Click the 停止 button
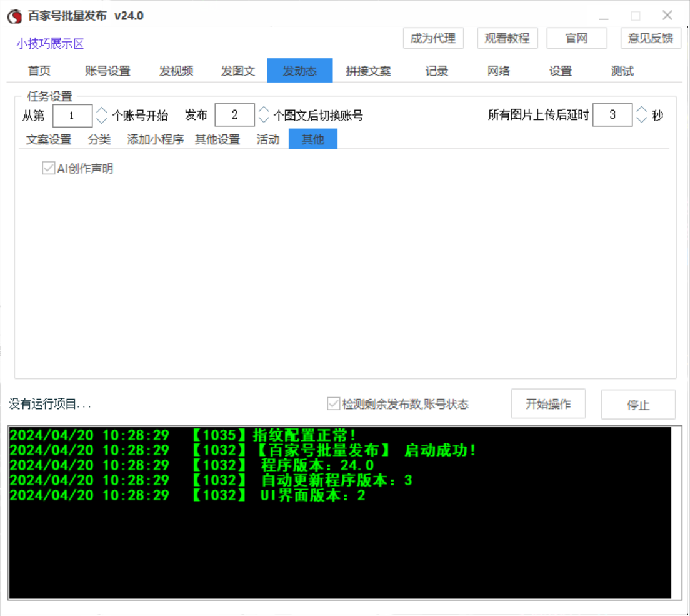This screenshot has width=690, height=616. pyautogui.click(x=638, y=405)
